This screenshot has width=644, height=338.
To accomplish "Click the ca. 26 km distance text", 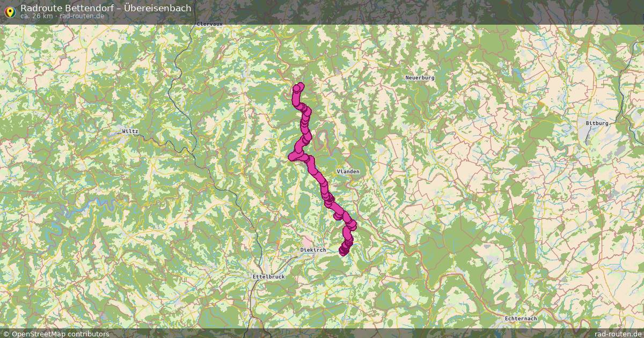I will (x=36, y=16).
